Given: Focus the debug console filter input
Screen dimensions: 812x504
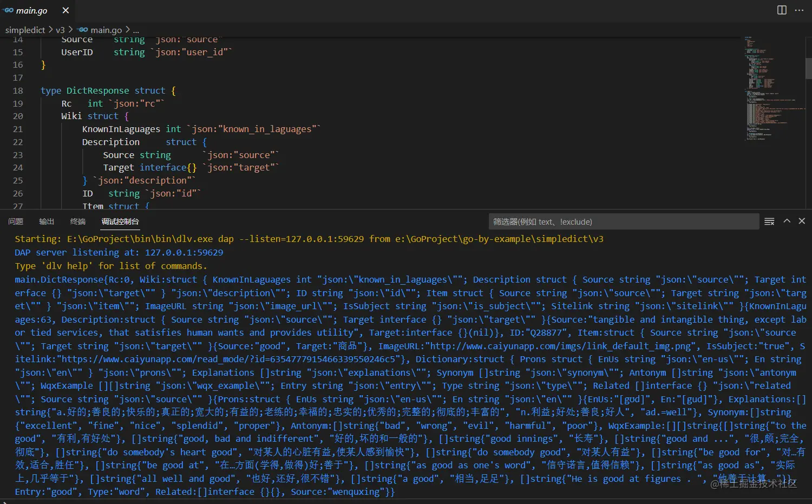Looking at the screenshot, I should (x=624, y=221).
